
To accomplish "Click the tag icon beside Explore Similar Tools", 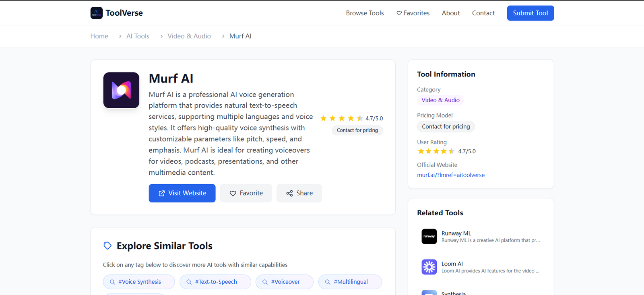I will click(107, 246).
